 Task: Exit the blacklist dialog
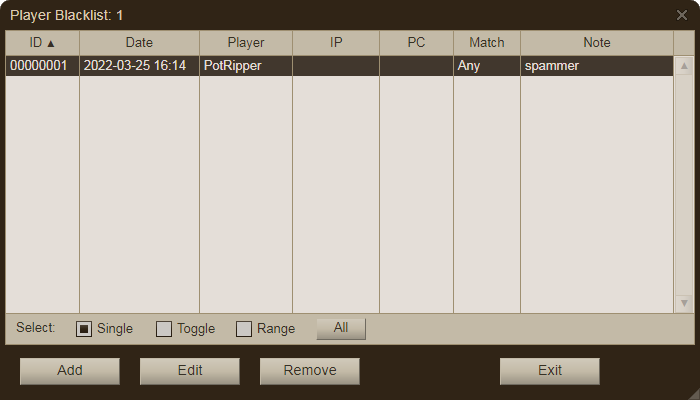click(549, 370)
